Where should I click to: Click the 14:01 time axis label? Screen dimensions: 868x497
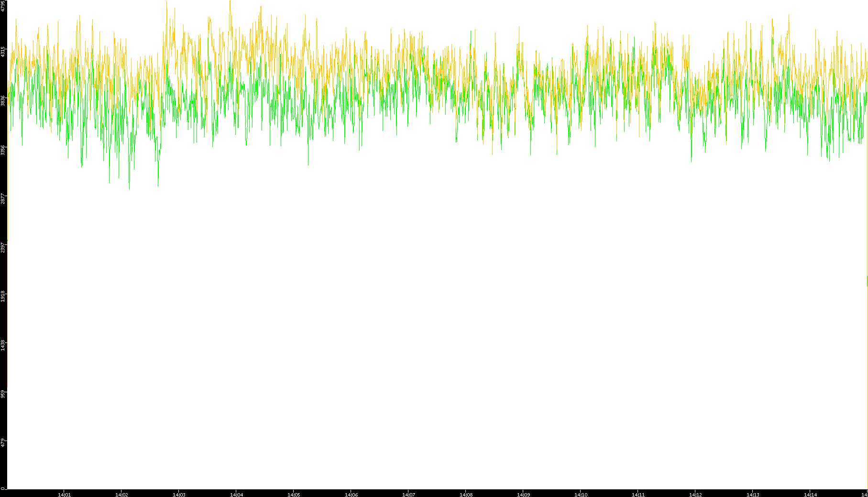[64, 495]
